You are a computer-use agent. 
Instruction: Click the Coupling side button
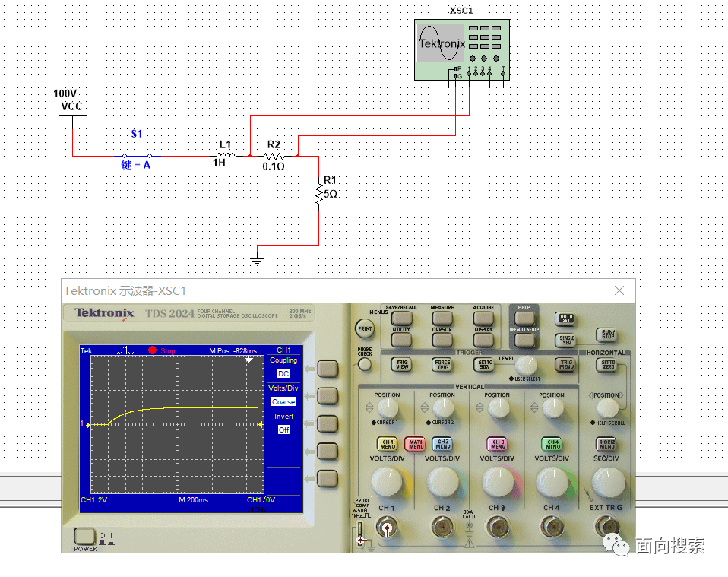pyautogui.click(x=328, y=369)
